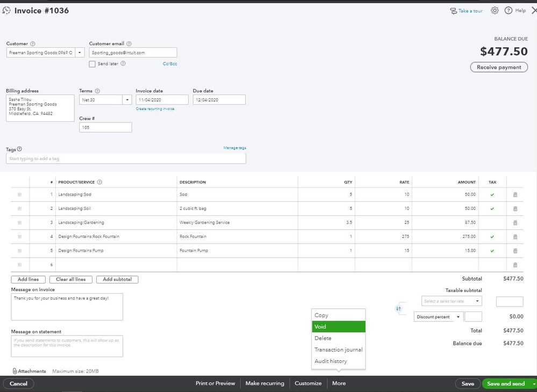Image resolution: width=537 pixels, height=392 pixels.
Task: Click the Add subtotal button
Action: (x=117, y=279)
